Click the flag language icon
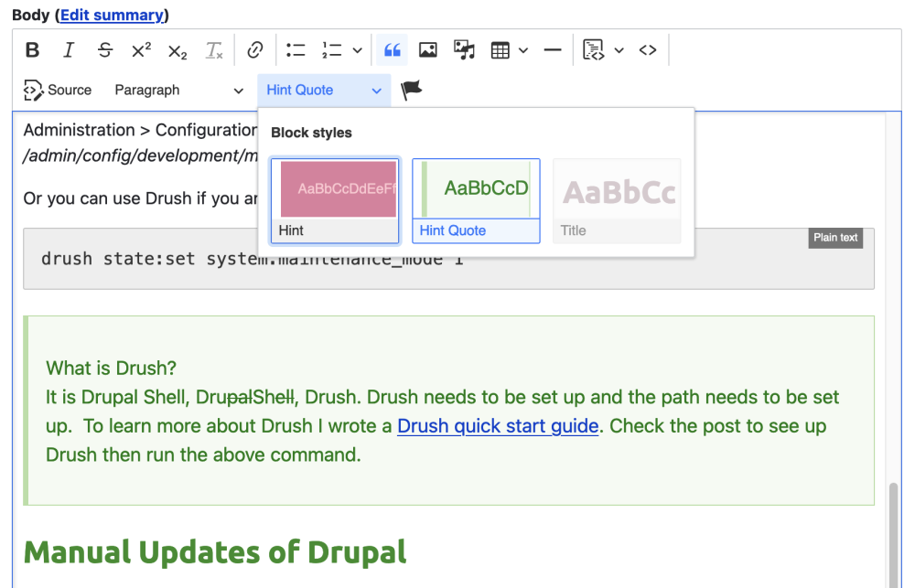This screenshot has width=915, height=588. 411,90
